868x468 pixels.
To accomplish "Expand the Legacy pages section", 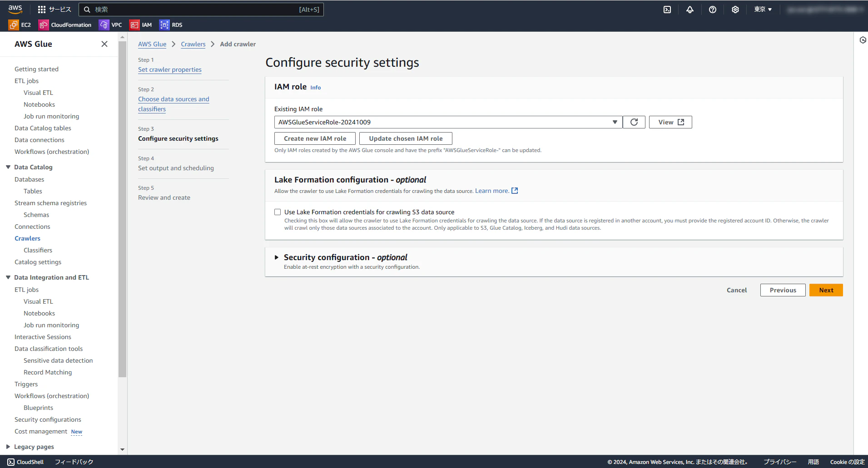I will click(8, 447).
